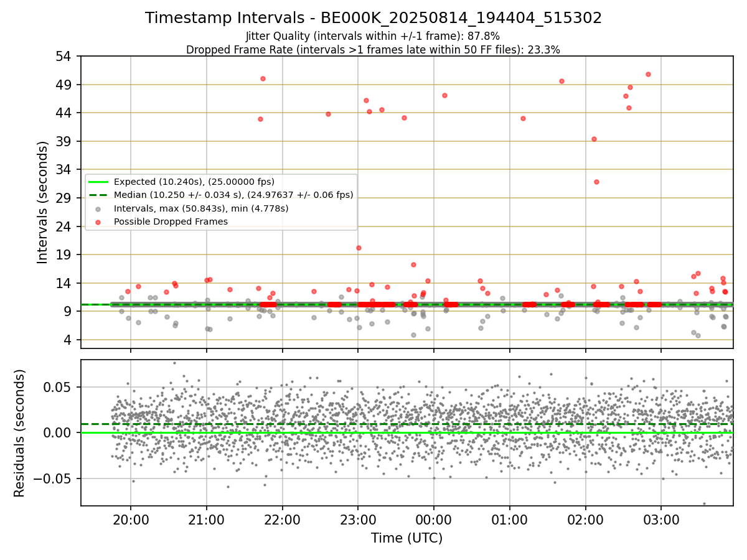
Task: Click the 00:00 x-axis tick label
Action: (434, 519)
